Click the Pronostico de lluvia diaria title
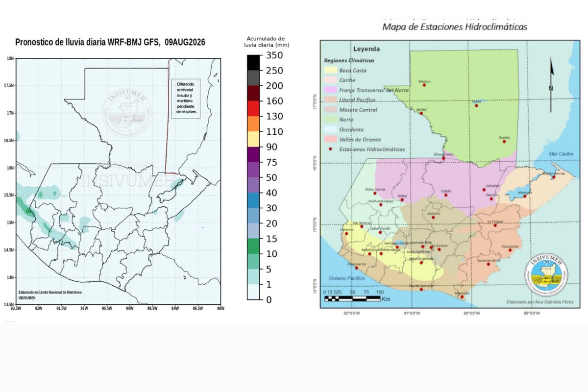This screenshot has height=392, width=588. click(x=110, y=42)
